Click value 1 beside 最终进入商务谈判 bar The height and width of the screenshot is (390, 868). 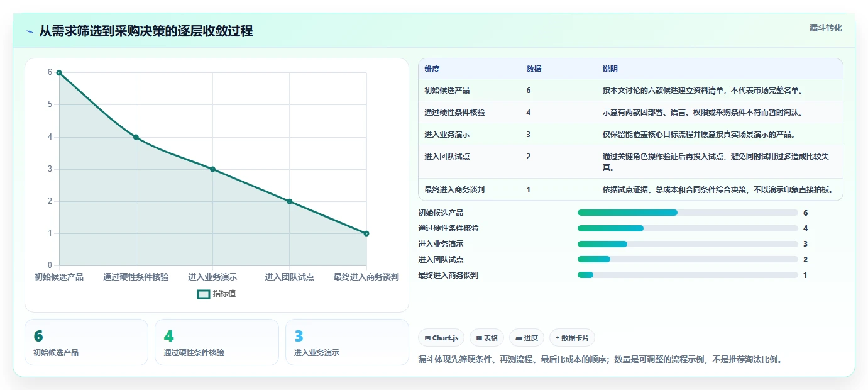pyautogui.click(x=805, y=276)
